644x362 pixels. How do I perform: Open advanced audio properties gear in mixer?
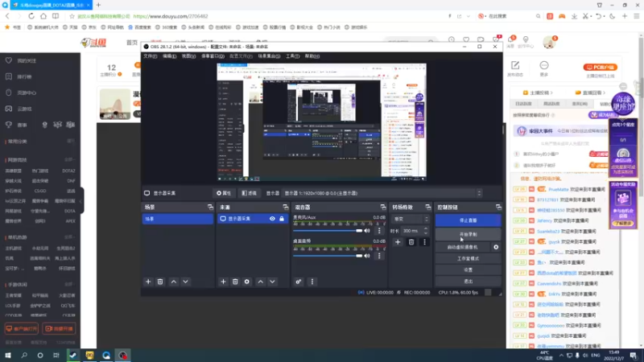[299, 282]
